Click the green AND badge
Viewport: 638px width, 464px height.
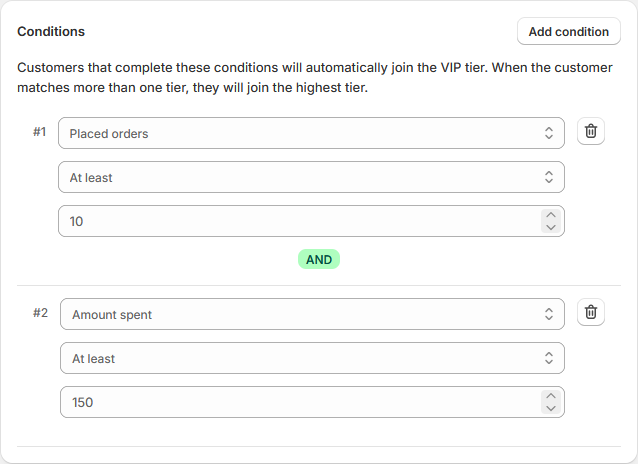tap(319, 259)
